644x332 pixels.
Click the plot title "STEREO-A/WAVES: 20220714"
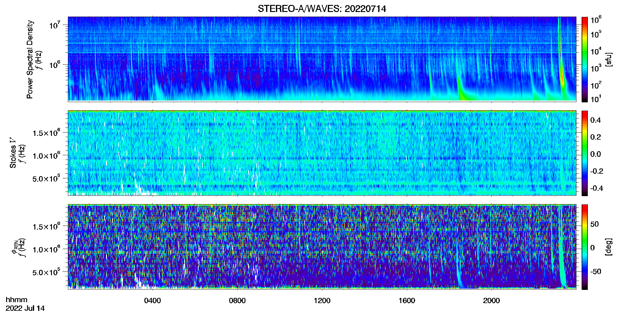pyautogui.click(x=322, y=9)
